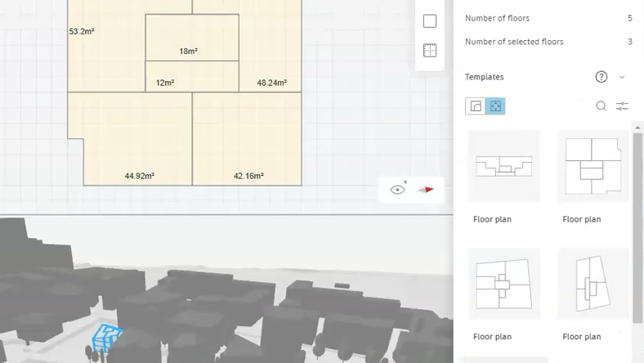Choose the square floor plan template
This screenshot has height=363, width=644.
(x=593, y=167)
